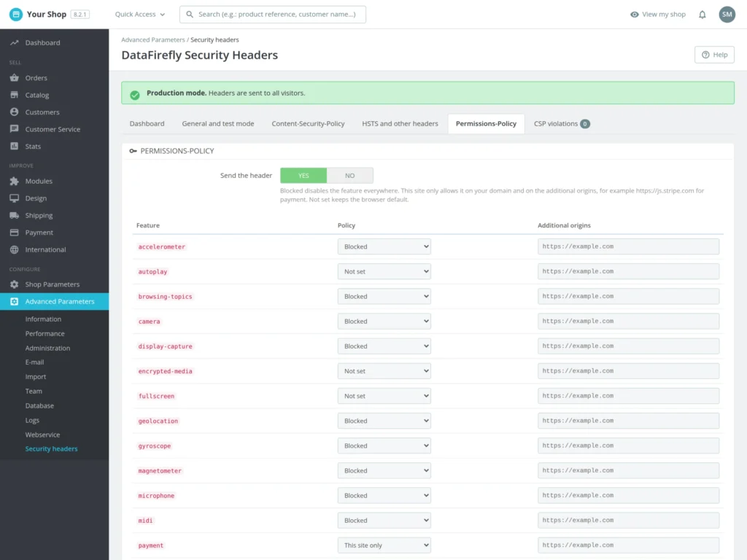Open the midi policy dropdown

coord(384,521)
